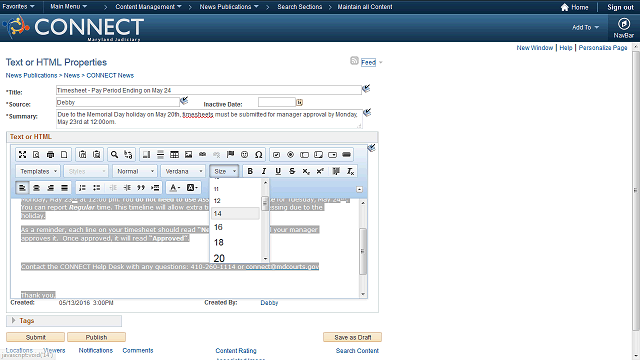
Task: Open the Inactive Date calendar picker
Action: click(300, 102)
